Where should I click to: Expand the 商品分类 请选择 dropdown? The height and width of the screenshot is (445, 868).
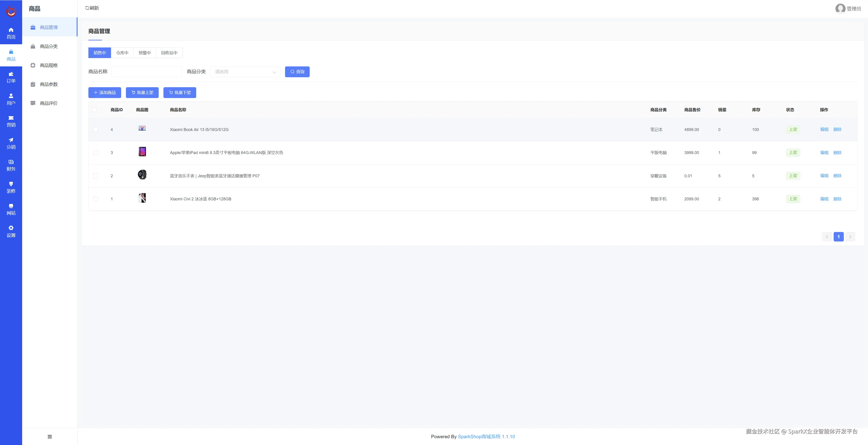pyautogui.click(x=245, y=72)
